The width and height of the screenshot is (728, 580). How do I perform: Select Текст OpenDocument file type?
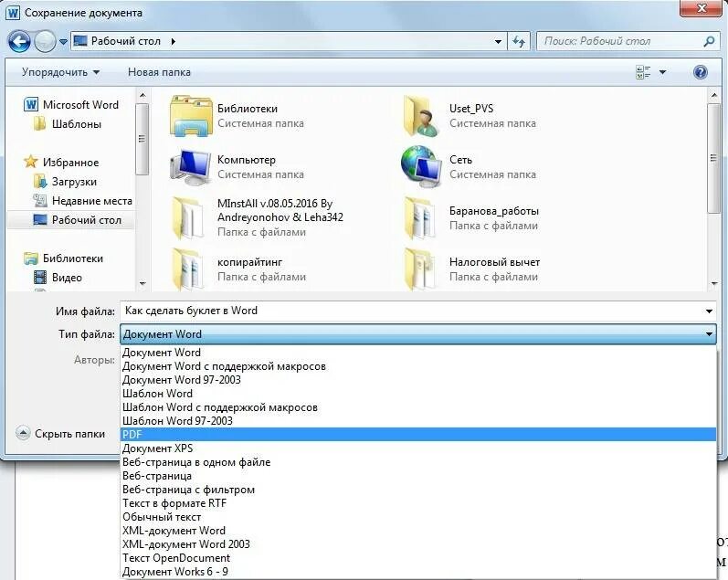417,558
